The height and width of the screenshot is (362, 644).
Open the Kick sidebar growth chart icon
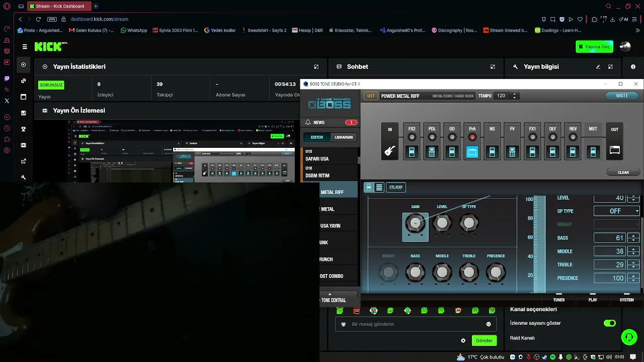(x=23, y=161)
